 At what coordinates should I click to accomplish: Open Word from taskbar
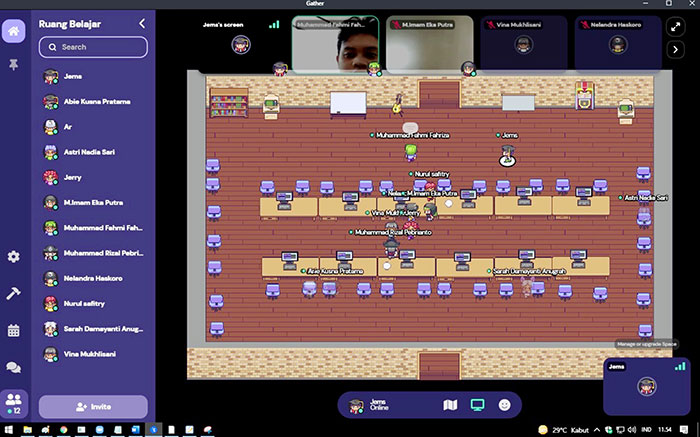pyautogui.click(x=135, y=430)
